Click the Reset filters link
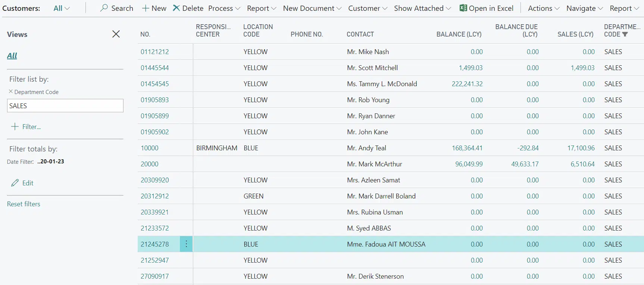The image size is (644, 285). [x=24, y=204]
